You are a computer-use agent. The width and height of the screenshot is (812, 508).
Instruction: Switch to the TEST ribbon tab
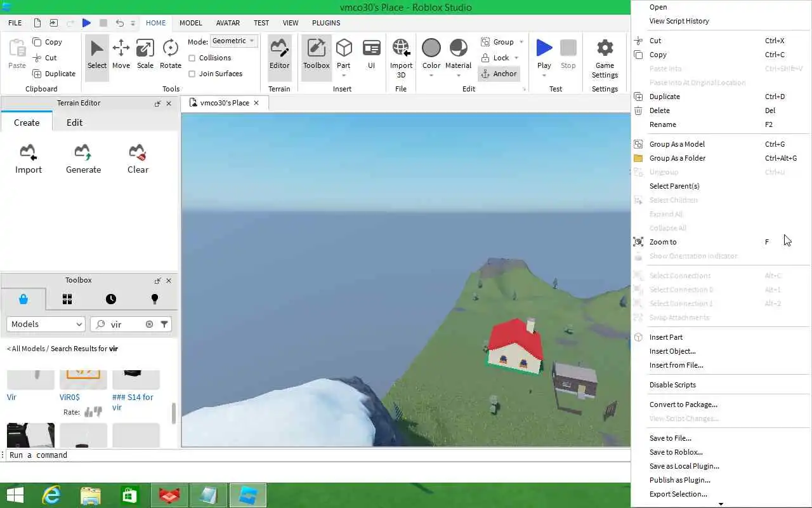pyautogui.click(x=261, y=23)
